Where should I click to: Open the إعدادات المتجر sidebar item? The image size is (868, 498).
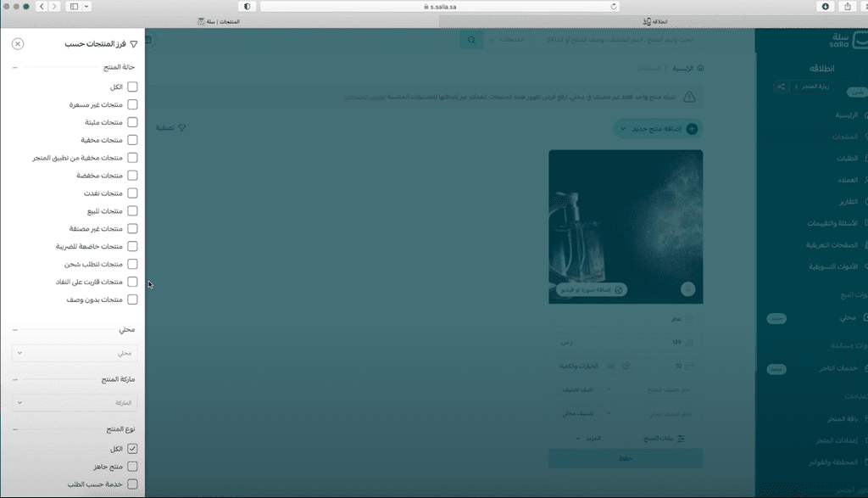tap(837, 440)
